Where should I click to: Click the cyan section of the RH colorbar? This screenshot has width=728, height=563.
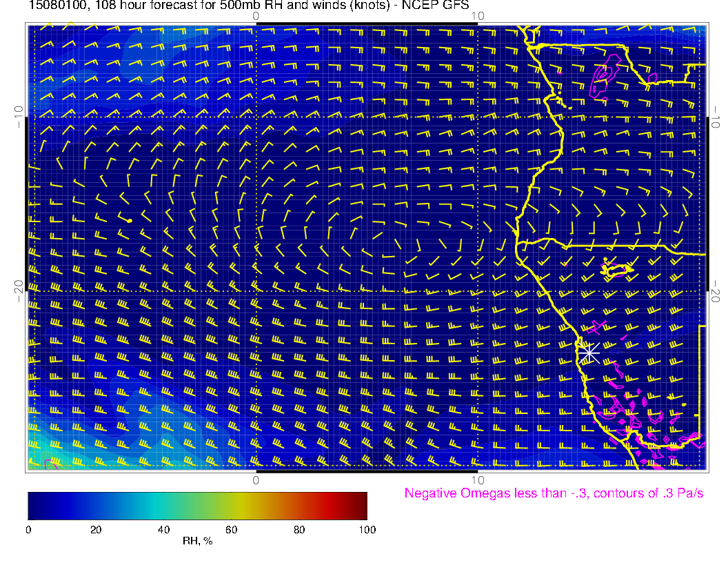pyautogui.click(x=159, y=505)
